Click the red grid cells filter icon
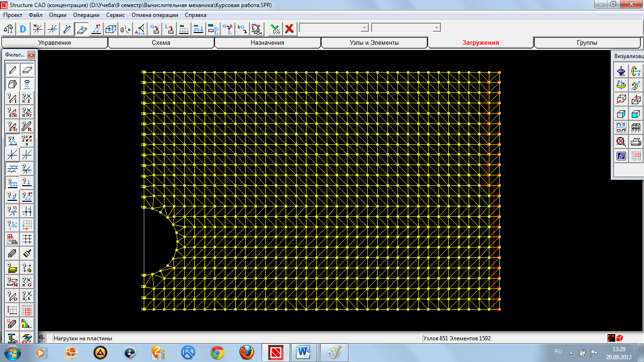The width and height of the screenshot is (644, 362). [27, 310]
